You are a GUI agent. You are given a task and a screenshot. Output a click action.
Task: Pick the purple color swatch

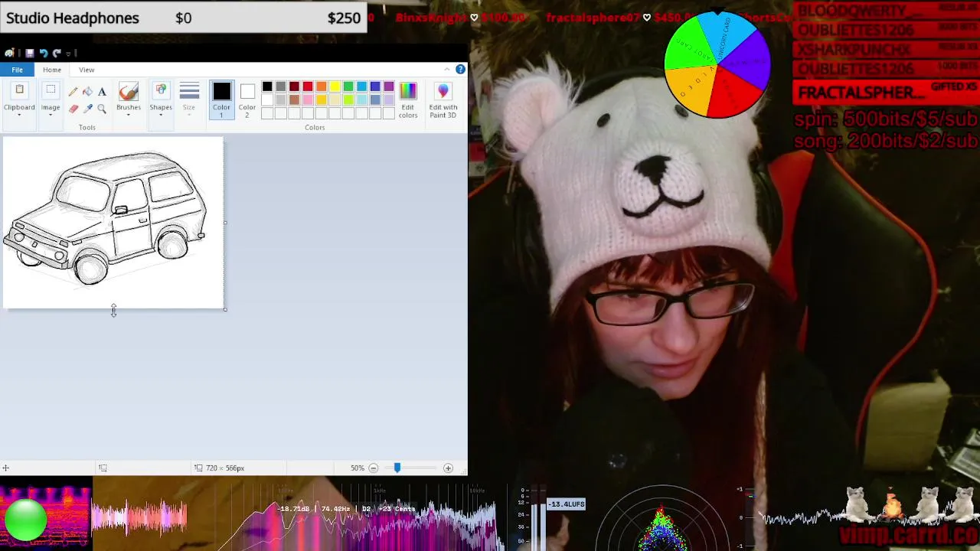pyautogui.click(x=389, y=86)
